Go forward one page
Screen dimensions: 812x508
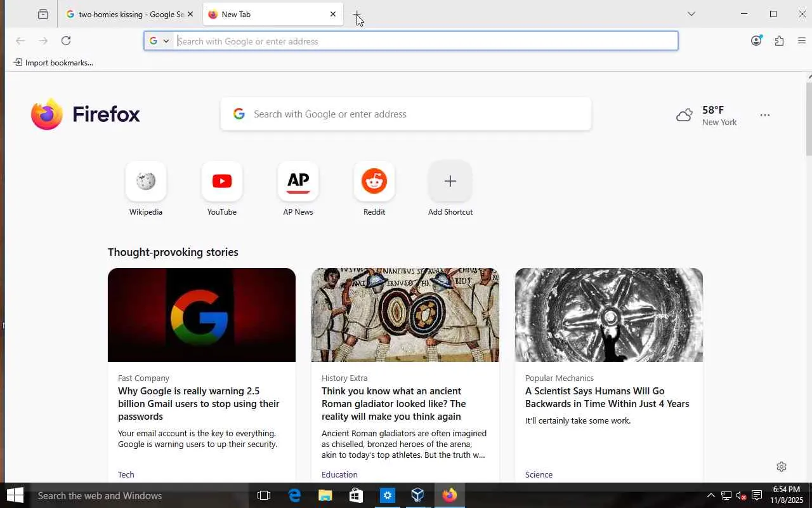(x=43, y=41)
